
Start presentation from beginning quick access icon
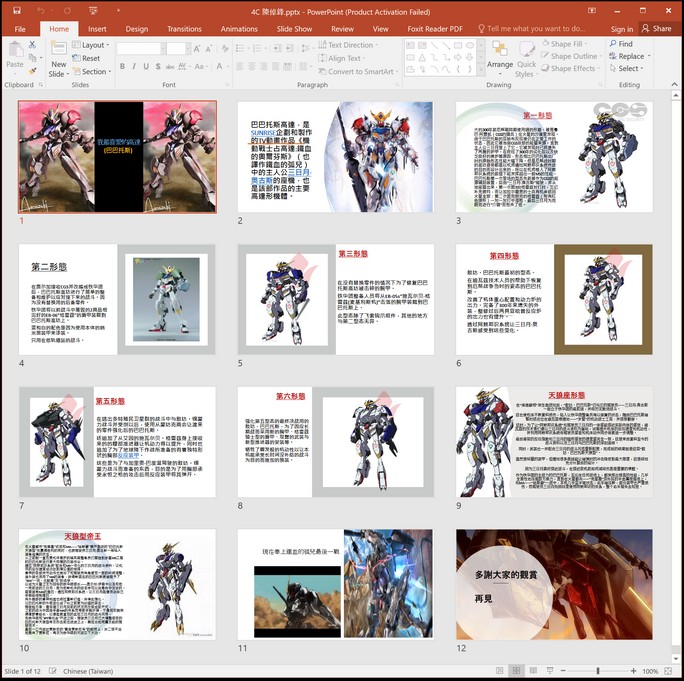coord(92,10)
